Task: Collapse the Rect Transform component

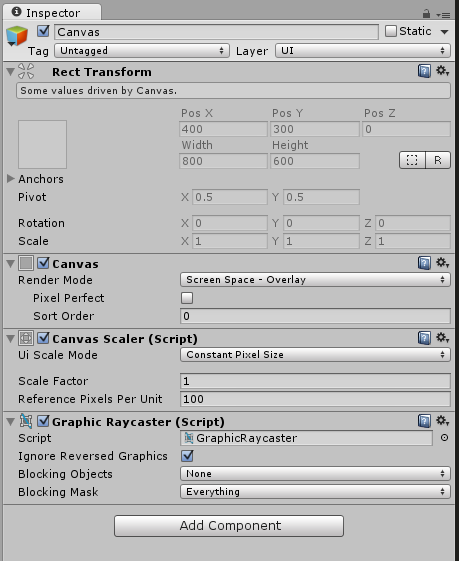Action: [x=11, y=72]
